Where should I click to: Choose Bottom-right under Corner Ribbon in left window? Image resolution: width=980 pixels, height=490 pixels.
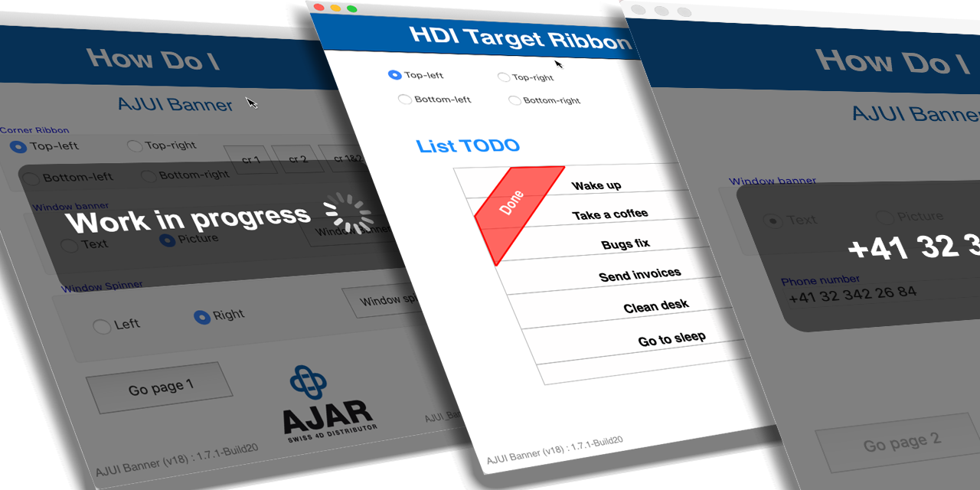tap(148, 176)
